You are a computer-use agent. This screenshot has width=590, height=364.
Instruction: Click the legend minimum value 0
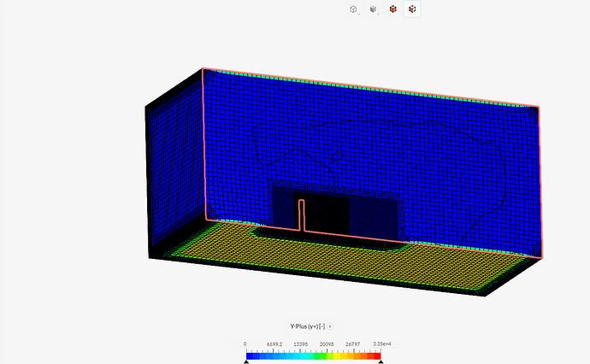click(245, 344)
